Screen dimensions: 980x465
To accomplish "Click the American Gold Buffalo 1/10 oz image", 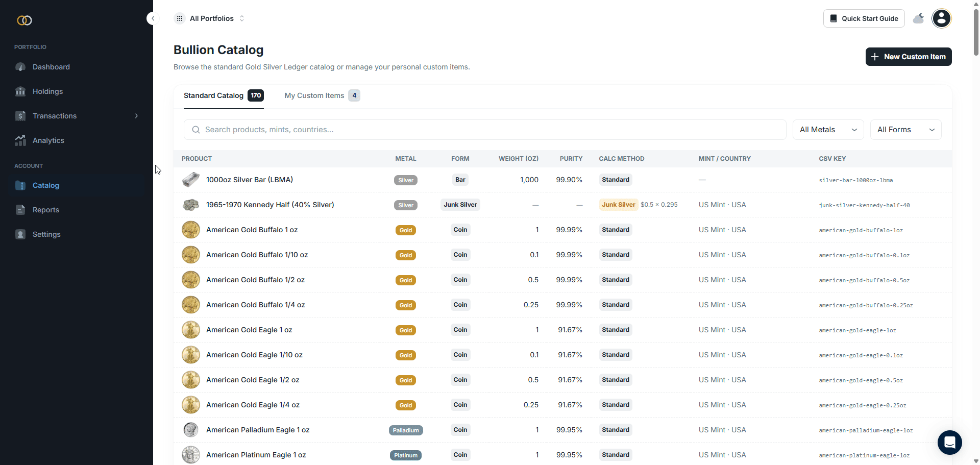I will coord(191,255).
